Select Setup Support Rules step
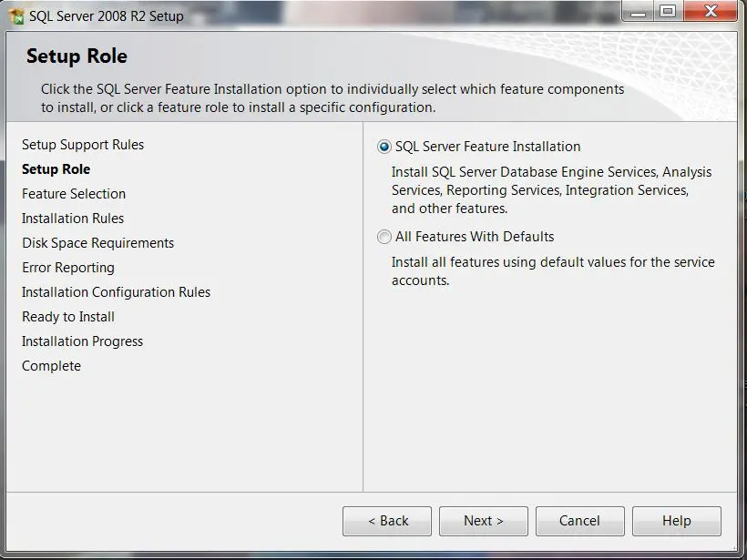Screen dimensions: 747x560 pos(83,145)
